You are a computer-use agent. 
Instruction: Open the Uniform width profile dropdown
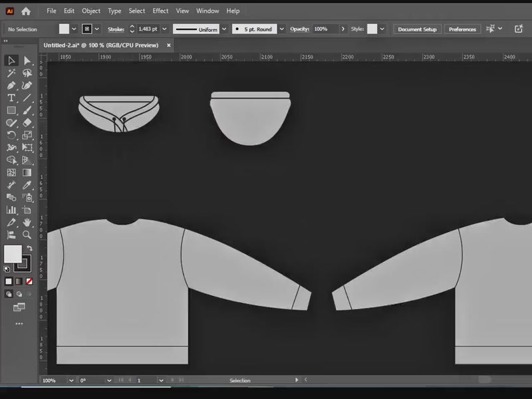225,29
